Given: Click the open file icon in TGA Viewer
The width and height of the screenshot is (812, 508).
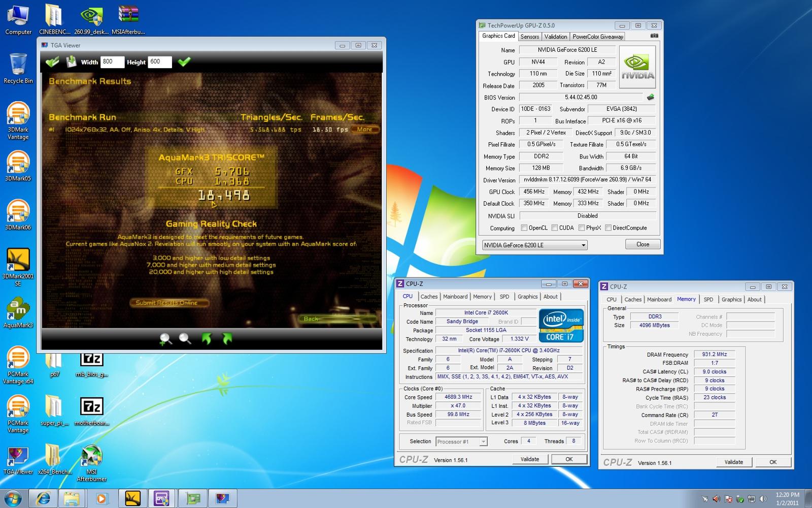Looking at the screenshot, I should click(52, 62).
